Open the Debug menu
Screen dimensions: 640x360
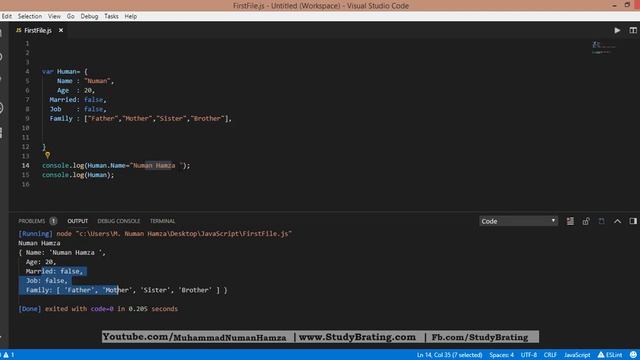point(89,16)
